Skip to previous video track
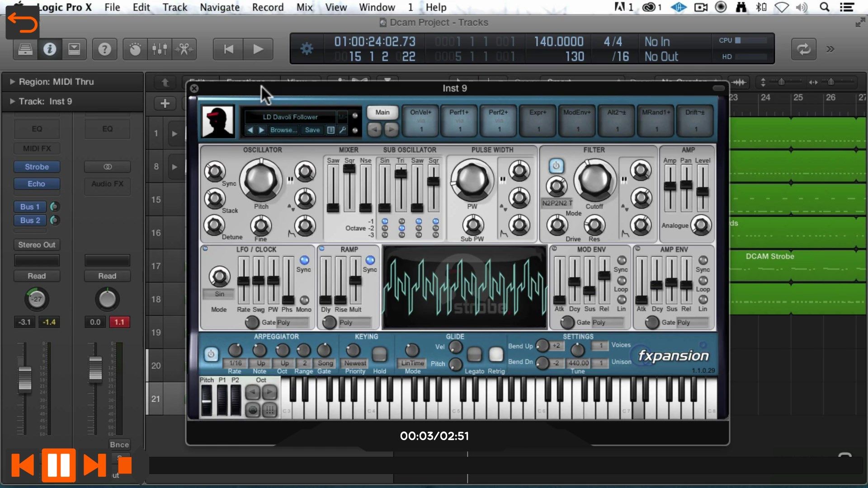This screenshot has height=488, width=868. pyautogui.click(x=23, y=465)
